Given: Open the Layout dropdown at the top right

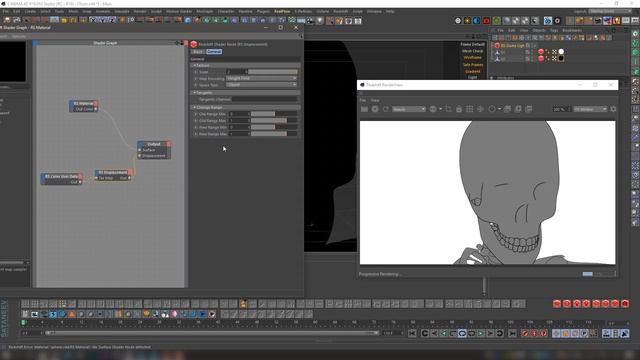Looking at the screenshot, I should [610, 11].
